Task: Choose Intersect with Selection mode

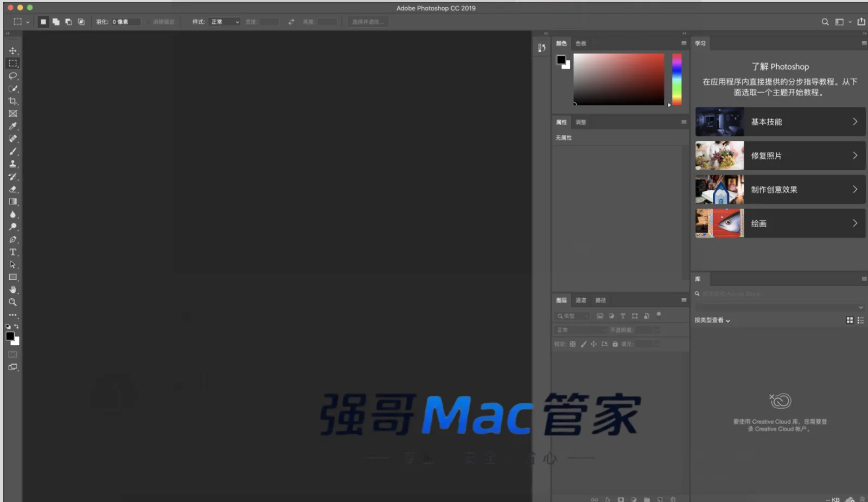Action: coord(81,22)
